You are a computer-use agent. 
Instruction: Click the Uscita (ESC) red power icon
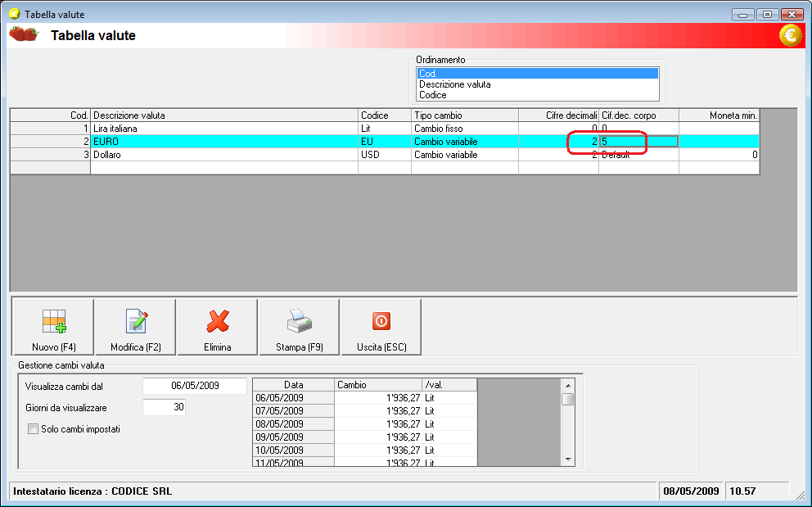381,321
